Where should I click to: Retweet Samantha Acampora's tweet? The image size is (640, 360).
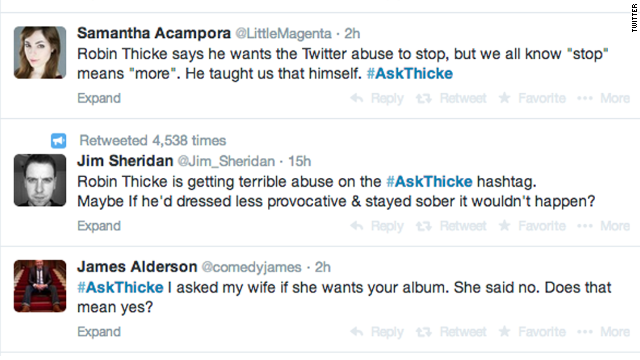click(451, 98)
